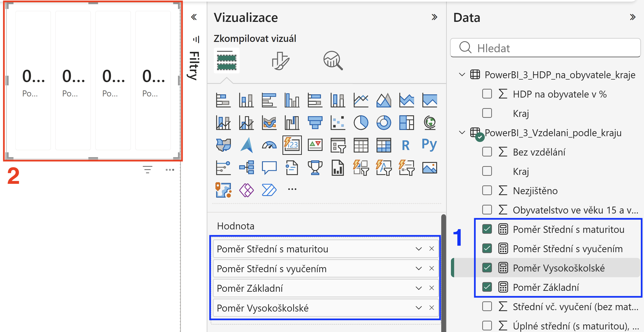644x332 pixels.
Task: Switch to the Build visual tab
Action: [226, 61]
